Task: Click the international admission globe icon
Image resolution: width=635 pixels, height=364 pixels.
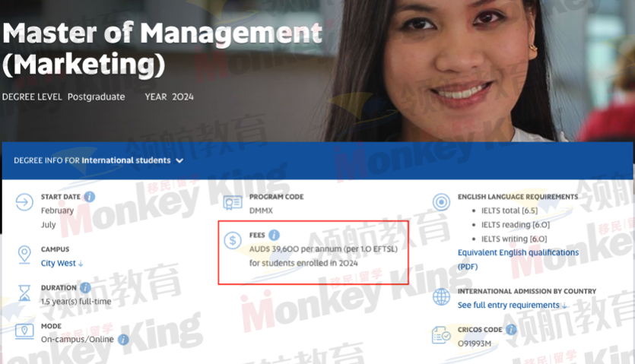Action: click(x=441, y=297)
